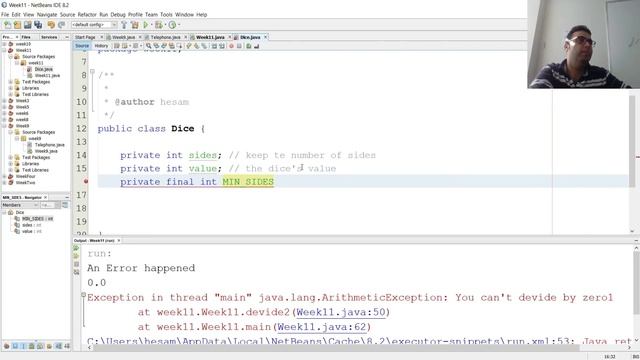Switch to the Week11.java editor tab
This screenshot has width=640, height=360.
[x=210, y=37]
